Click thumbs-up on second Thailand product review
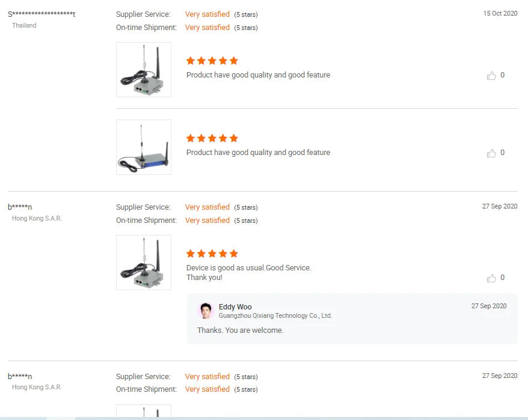Image resolution: width=528 pixels, height=420 pixels. click(491, 153)
